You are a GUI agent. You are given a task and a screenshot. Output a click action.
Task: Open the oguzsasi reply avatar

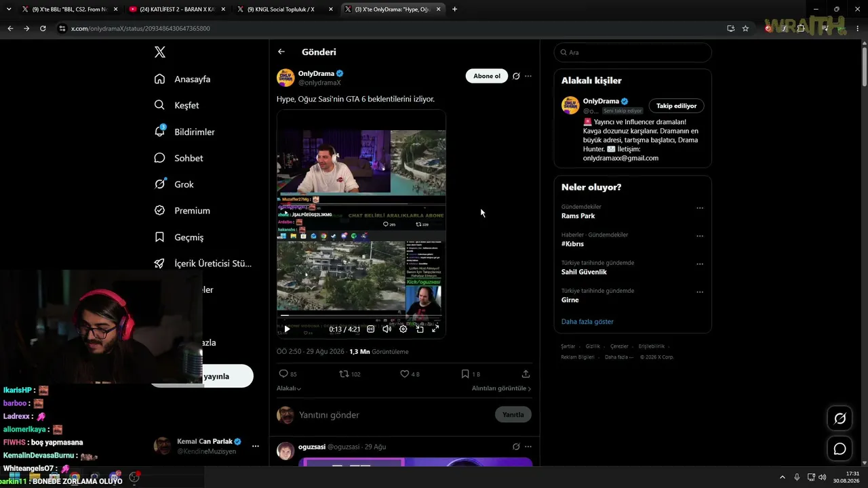(x=285, y=451)
